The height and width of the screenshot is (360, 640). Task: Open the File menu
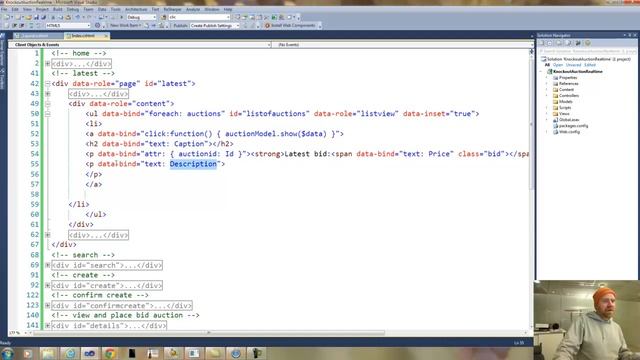click(x=4, y=9)
